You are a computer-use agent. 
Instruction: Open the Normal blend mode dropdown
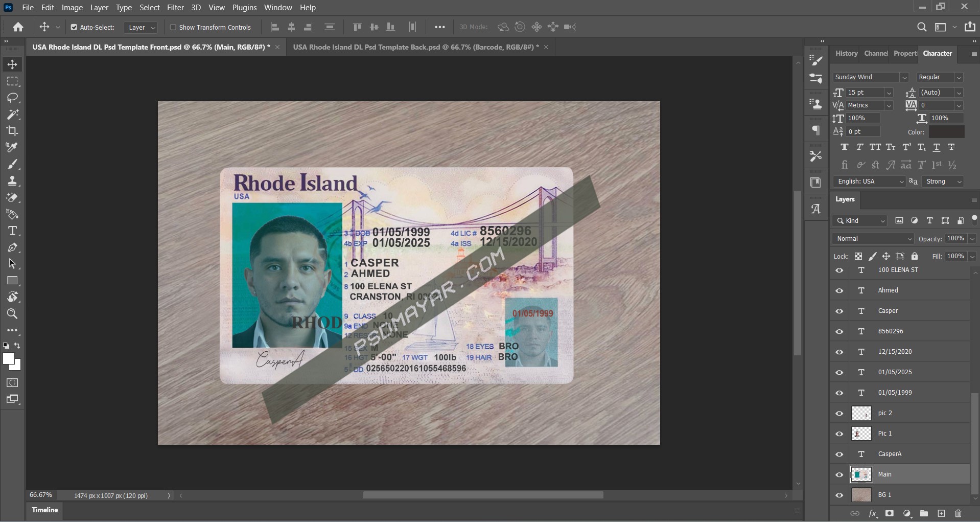pyautogui.click(x=873, y=239)
